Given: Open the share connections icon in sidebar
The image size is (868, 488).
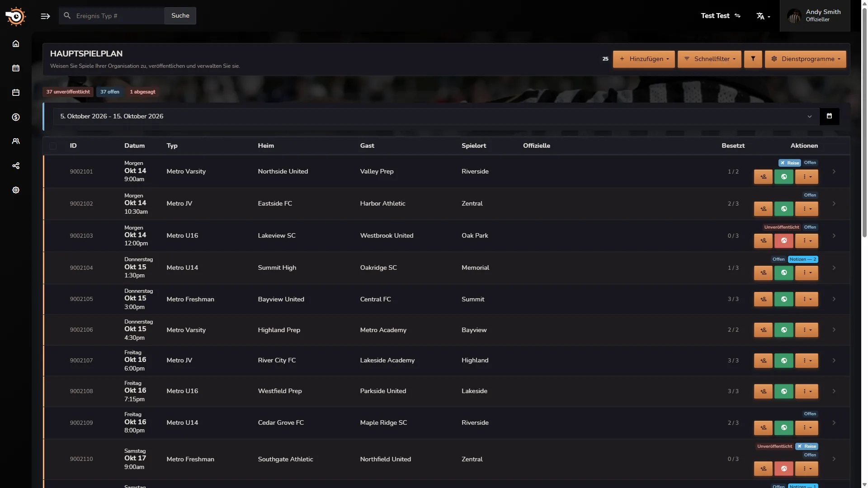Looking at the screenshot, I should click(x=16, y=166).
